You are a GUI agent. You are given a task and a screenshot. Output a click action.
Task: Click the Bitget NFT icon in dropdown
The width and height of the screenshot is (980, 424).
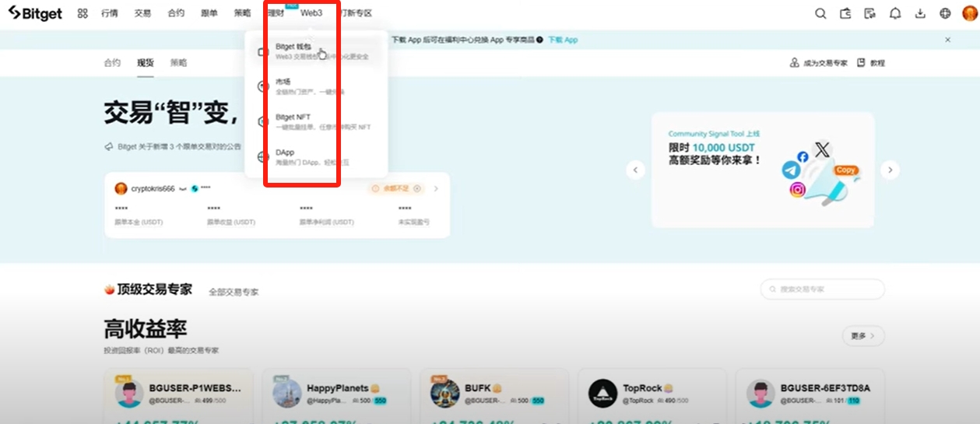coord(262,121)
